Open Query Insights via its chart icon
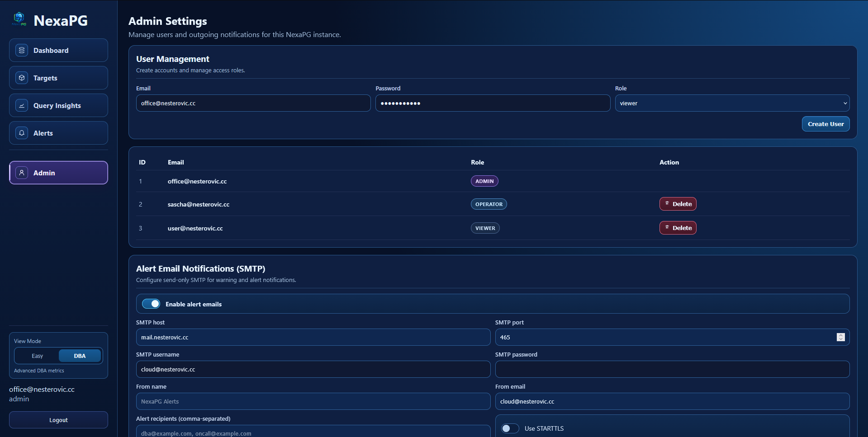This screenshot has height=437, width=868. click(x=21, y=105)
